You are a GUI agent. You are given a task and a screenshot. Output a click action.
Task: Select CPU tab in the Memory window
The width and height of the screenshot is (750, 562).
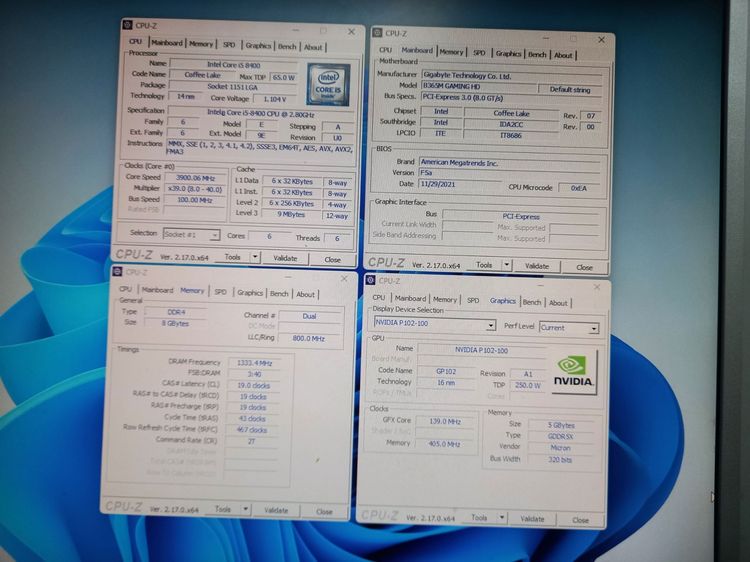126,289
